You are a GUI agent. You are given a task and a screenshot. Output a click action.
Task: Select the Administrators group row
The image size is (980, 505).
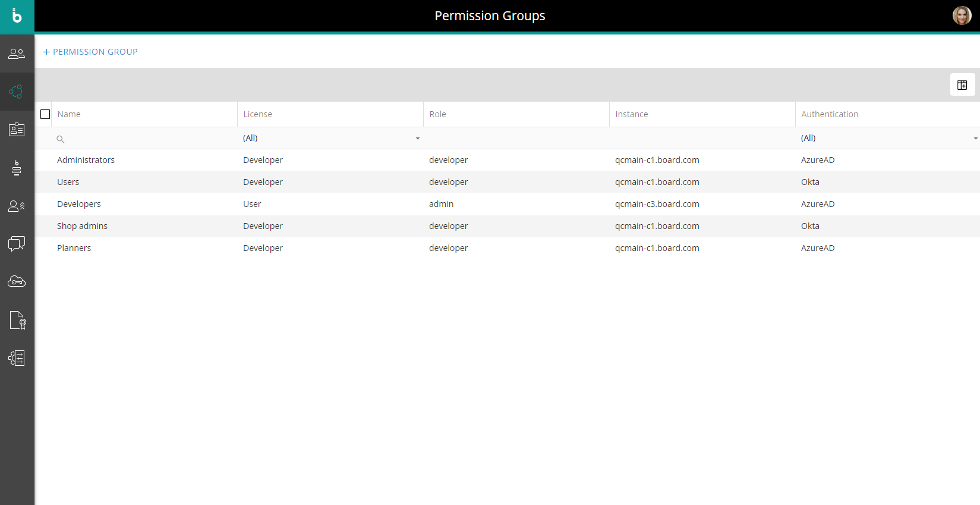pyautogui.click(x=86, y=160)
